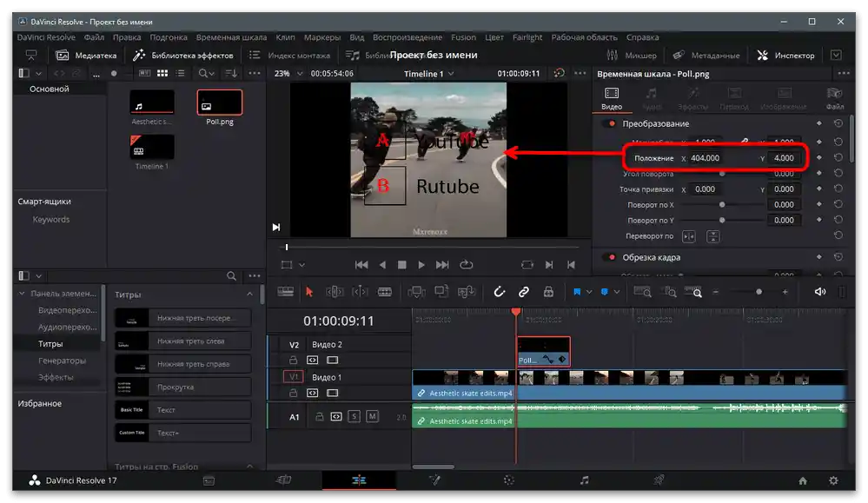The width and height of the screenshot is (868, 503).
Task: Open the Edit Index (Индекс монтажа)
Action: tap(289, 56)
